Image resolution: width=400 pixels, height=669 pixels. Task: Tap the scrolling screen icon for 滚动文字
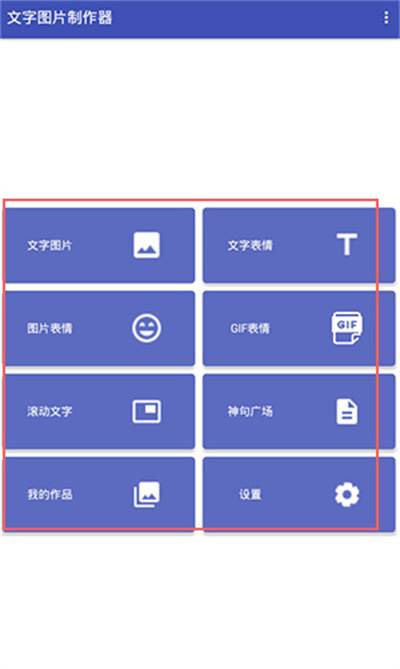coord(146,411)
